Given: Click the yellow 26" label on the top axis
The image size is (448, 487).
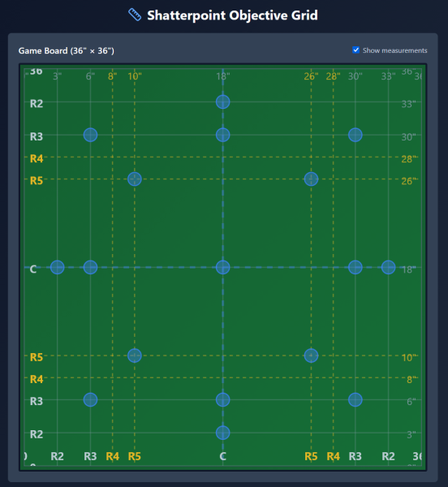Looking at the screenshot, I should (x=311, y=76).
